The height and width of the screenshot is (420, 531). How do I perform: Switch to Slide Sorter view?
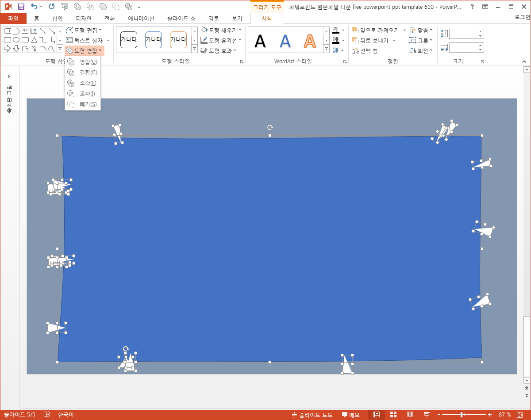click(x=393, y=415)
